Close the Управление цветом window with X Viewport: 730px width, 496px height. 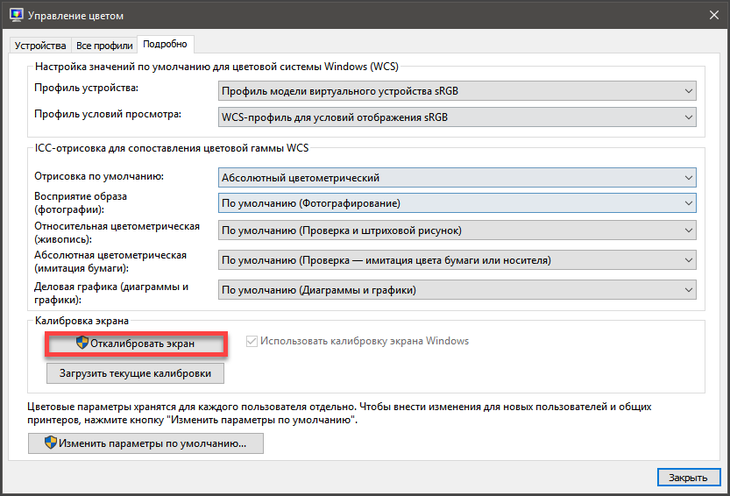pyautogui.click(x=714, y=15)
